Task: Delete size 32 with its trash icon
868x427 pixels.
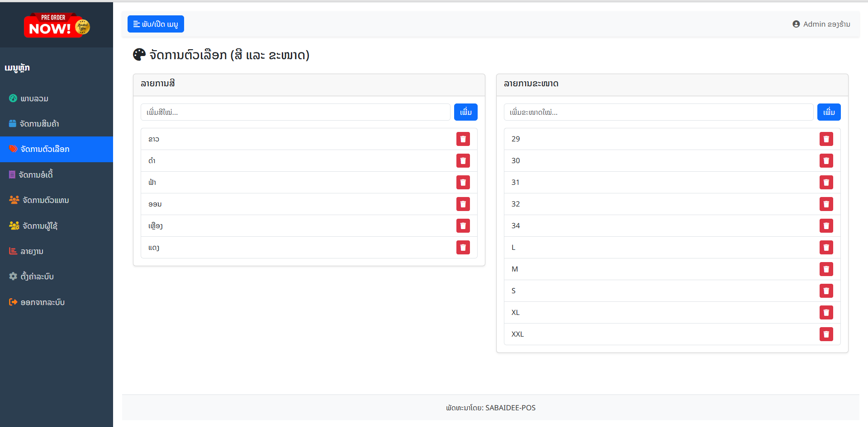Action: pos(826,204)
